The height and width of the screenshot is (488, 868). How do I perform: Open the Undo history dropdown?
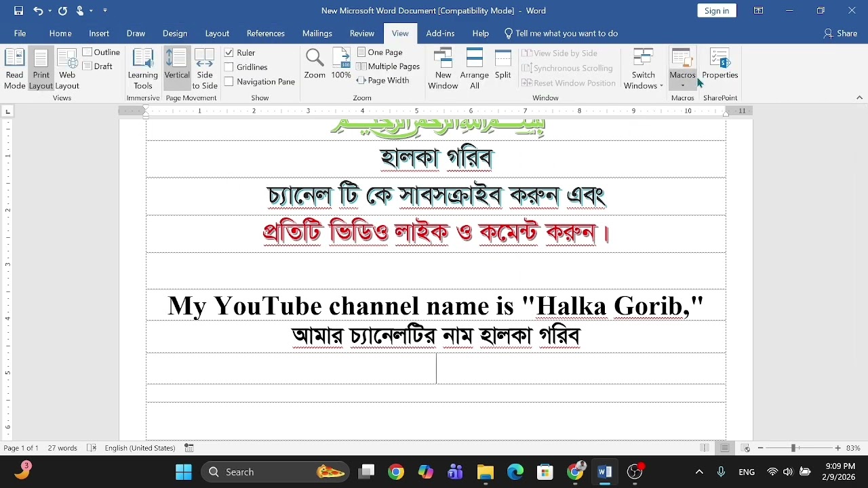[50, 11]
